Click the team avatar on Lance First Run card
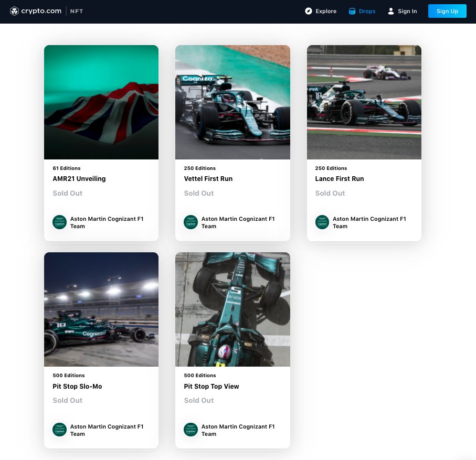 tap(322, 222)
